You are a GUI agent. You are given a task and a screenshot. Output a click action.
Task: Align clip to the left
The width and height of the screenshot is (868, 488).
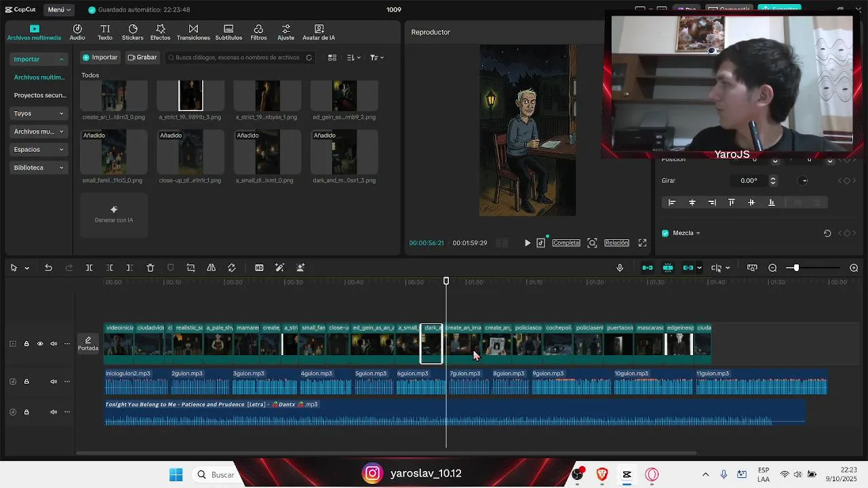pos(672,203)
